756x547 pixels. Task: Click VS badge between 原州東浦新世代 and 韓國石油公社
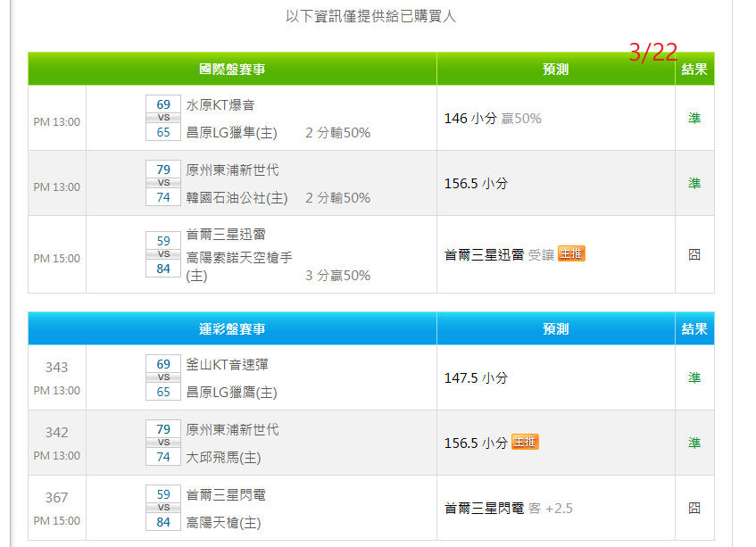click(x=163, y=183)
